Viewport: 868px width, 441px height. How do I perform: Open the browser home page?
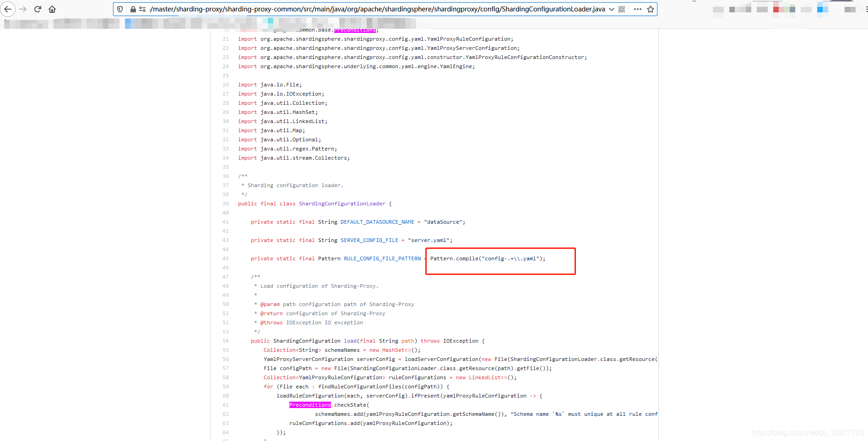pyautogui.click(x=52, y=9)
